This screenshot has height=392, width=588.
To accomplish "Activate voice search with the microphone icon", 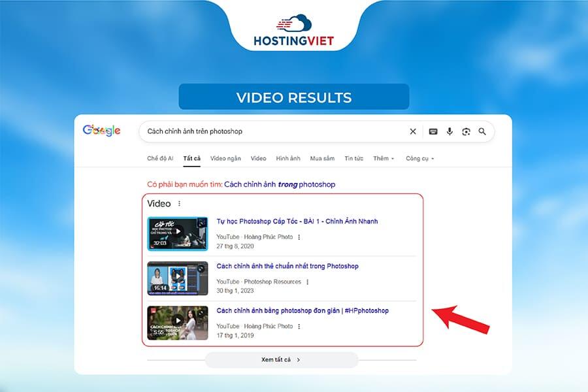I will tap(449, 131).
